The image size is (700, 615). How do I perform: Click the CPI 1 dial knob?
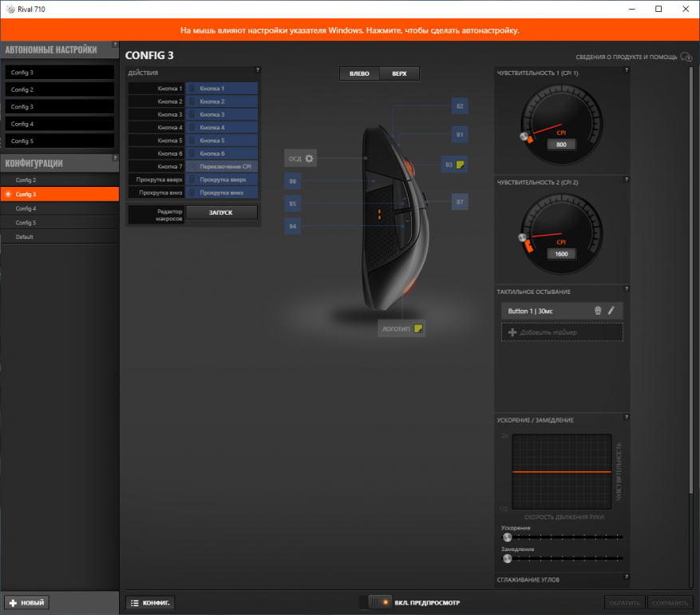524,137
